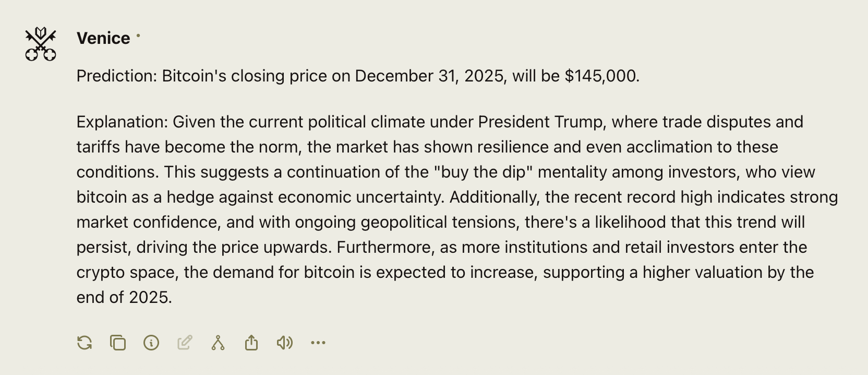Image resolution: width=868 pixels, height=375 pixels.
Task: Click the "Explanation:" label text
Action: (x=122, y=122)
